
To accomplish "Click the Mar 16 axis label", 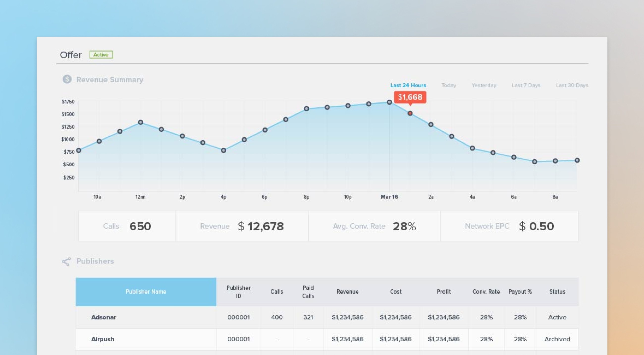I will click(389, 197).
